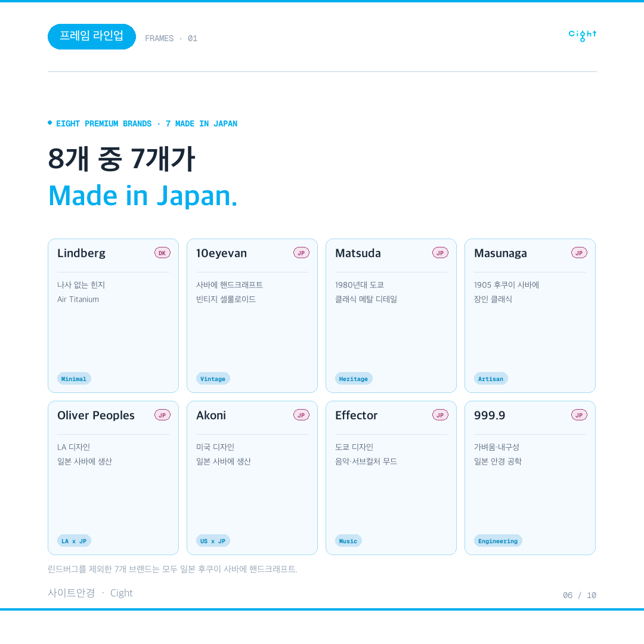This screenshot has width=644, height=644.
Task: Click the Minimal tag on Lindberg card
Action: pos(74,379)
